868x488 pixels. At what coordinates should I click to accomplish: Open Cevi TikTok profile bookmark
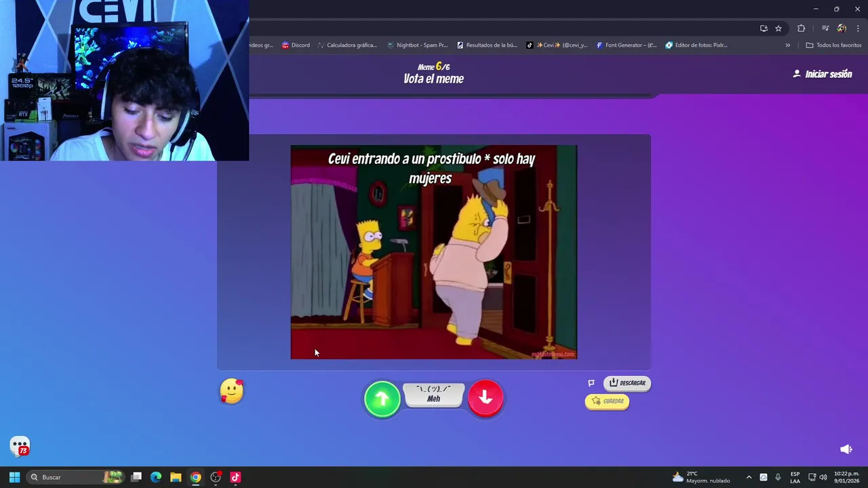(x=557, y=45)
